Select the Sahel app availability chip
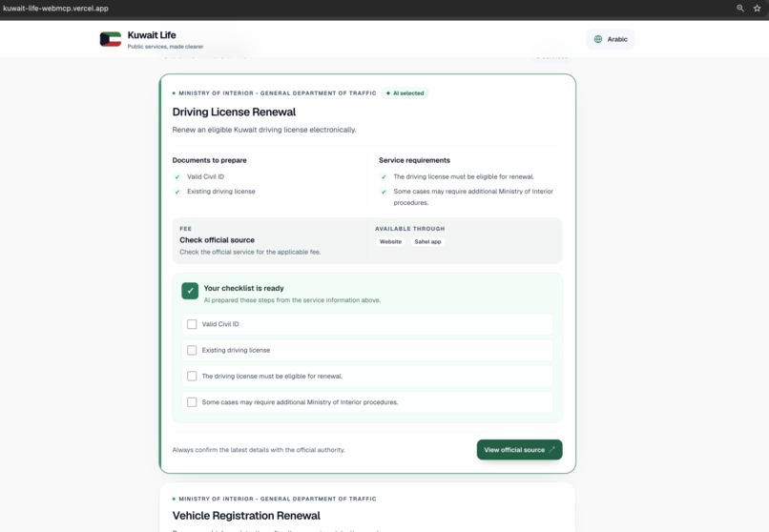The width and height of the screenshot is (769, 532). point(427,241)
